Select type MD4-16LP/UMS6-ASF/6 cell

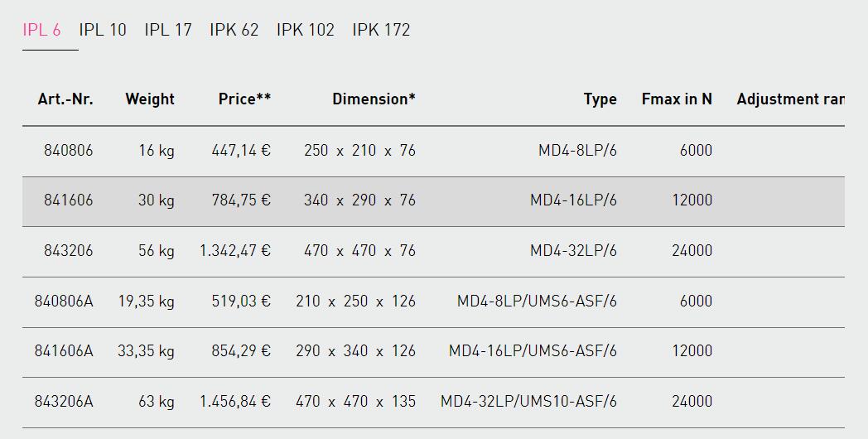coord(533,351)
